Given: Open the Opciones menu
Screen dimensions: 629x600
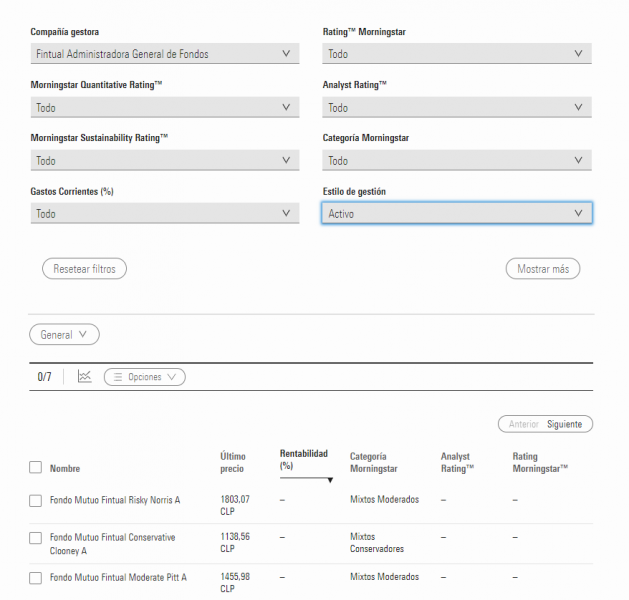Looking at the screenshot, I should pyautogui.click(x=145, y=377).
